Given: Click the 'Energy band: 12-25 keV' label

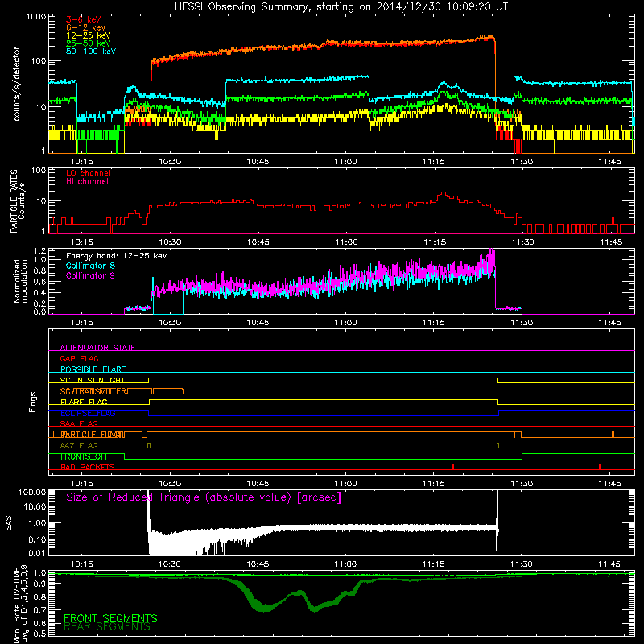Looking at the screenshot, I should (117, 256).
